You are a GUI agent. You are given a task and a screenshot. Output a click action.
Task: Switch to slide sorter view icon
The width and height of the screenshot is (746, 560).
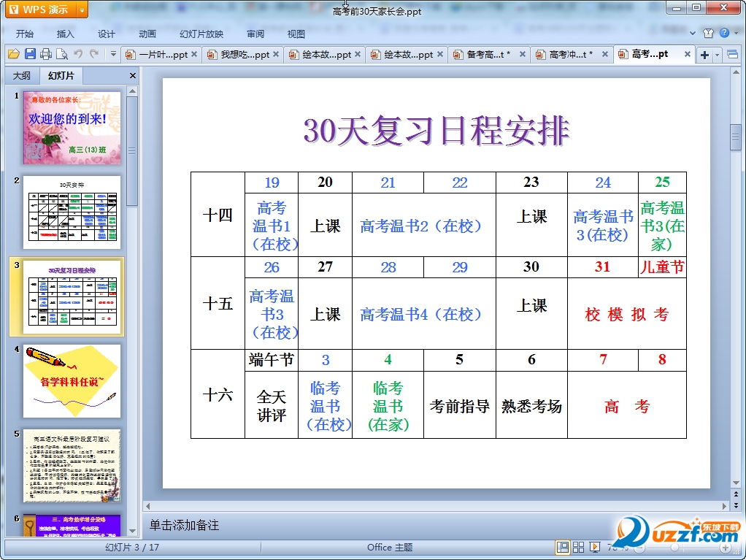[x=579, y=547]
